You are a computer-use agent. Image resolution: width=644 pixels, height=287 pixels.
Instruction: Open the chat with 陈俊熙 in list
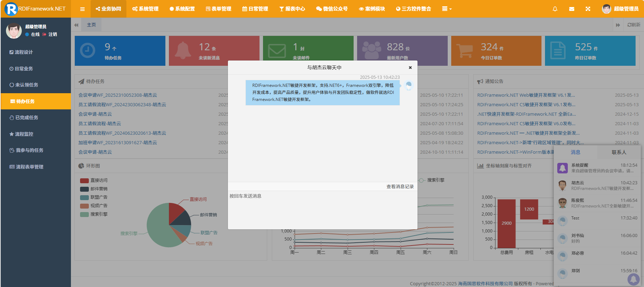(597, 203)
